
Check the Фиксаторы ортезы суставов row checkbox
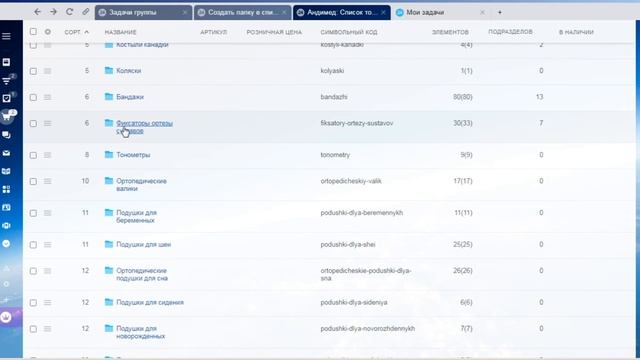(x=33, y=123)
